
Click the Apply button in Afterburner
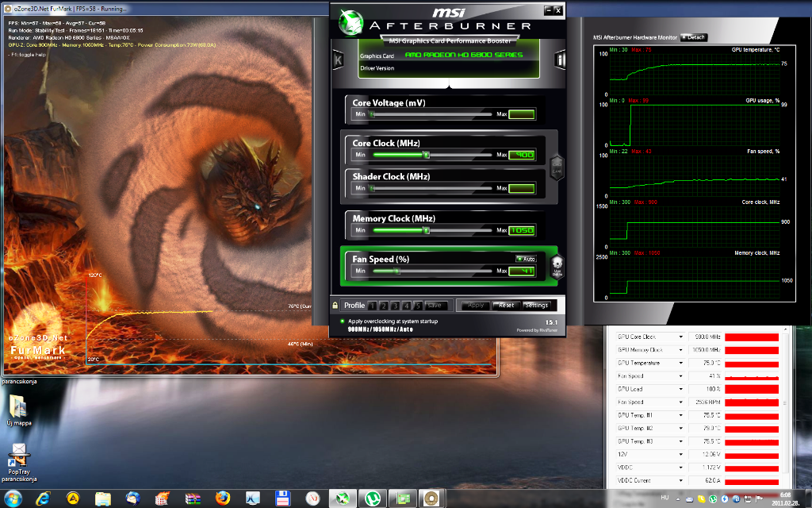click(476, 306)
